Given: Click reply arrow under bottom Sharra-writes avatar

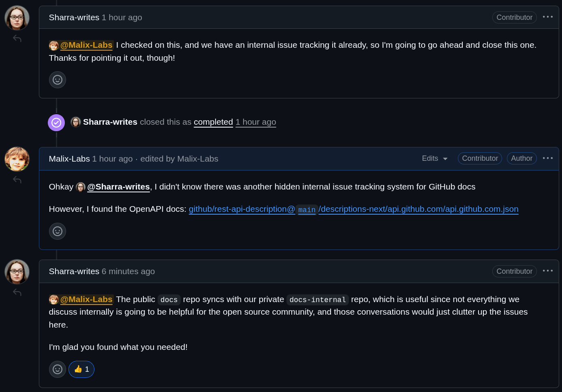Looking at the screenshot, I should [x=17, y=292].
